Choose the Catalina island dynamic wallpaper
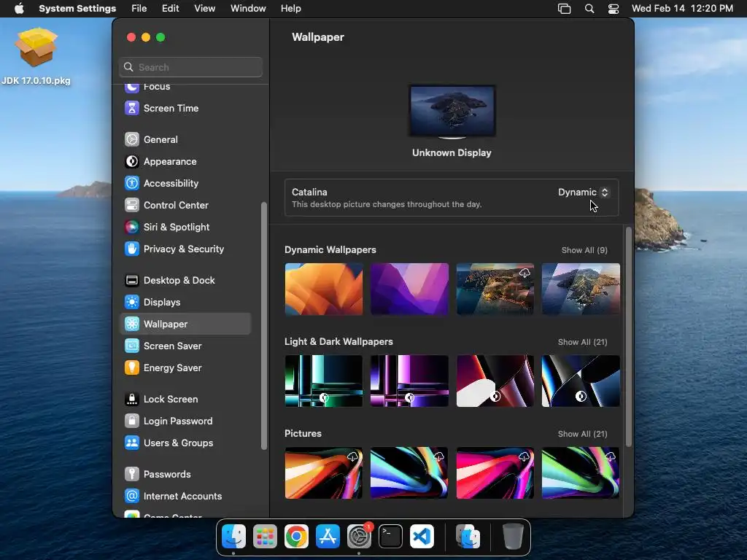747x560 pixels. click(x=581, y=289)
